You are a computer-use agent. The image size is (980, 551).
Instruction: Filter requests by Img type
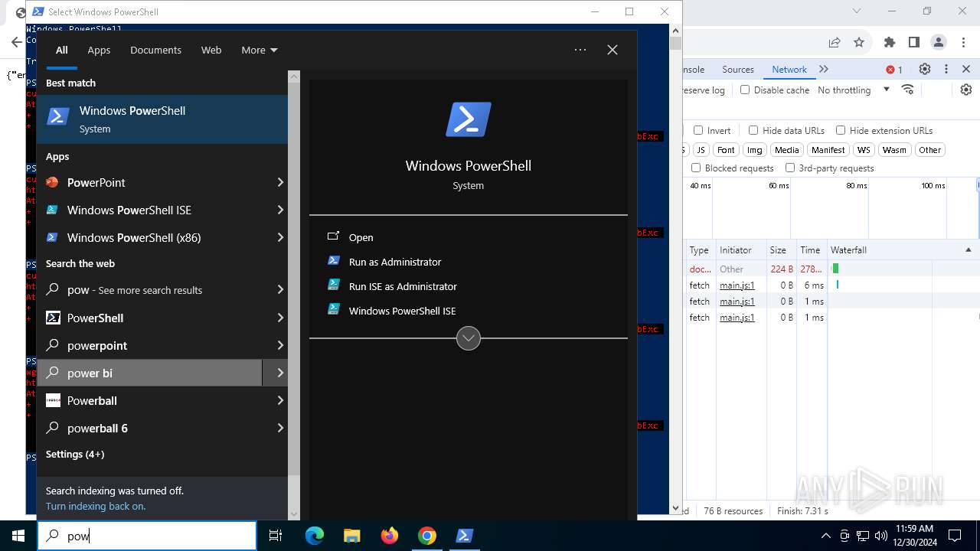[x=755, y=150]
